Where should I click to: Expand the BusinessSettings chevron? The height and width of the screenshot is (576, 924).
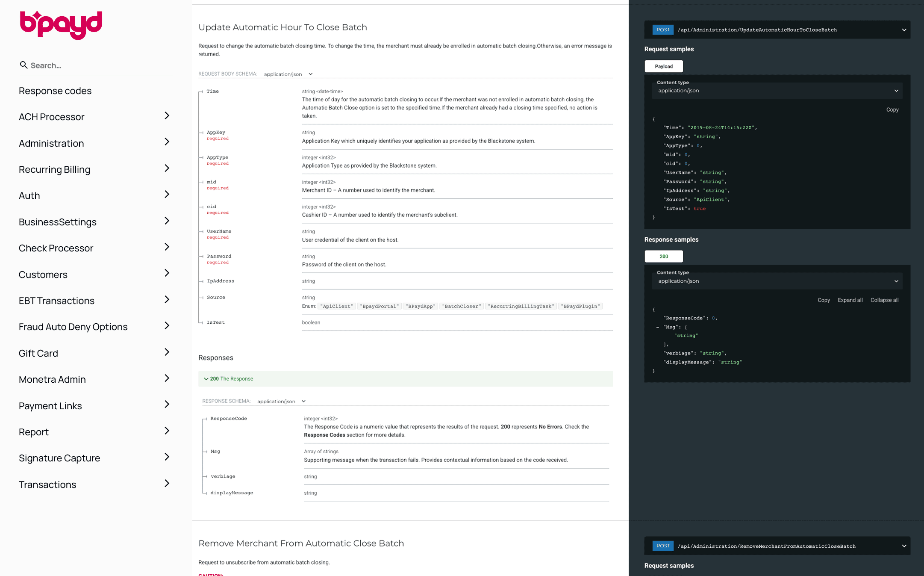point(167,221)
